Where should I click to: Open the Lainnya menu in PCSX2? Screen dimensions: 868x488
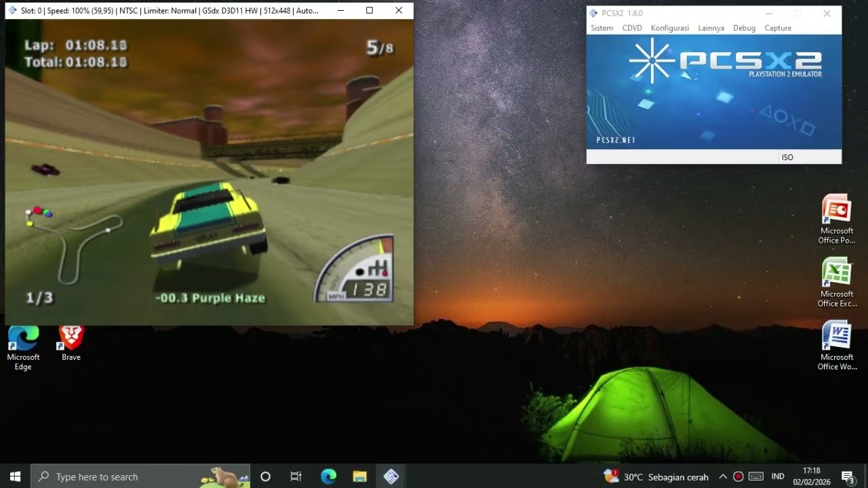point(711,28)
